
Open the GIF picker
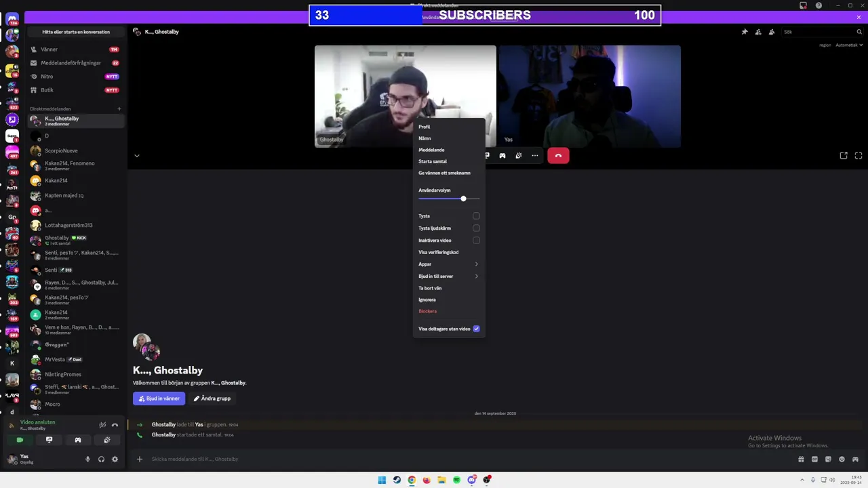(x=814, y=459)
